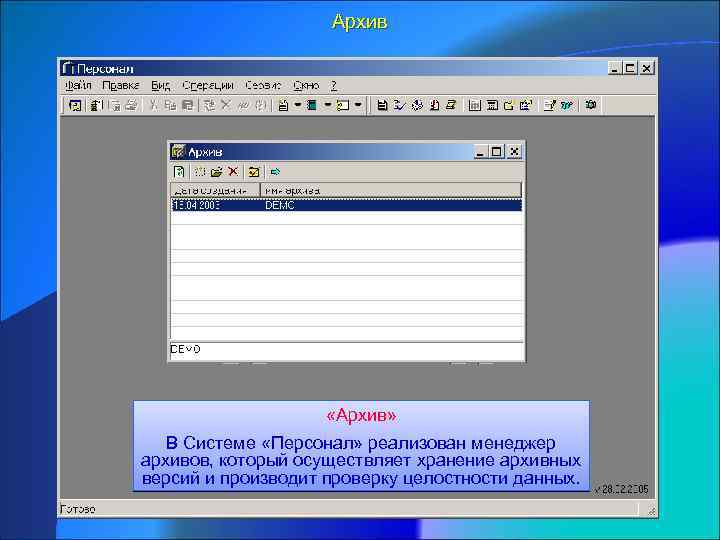Screen dimensions: 720x540
Task: Click the greyed delete X icon in the main toolbar
Action: point(225,106)
